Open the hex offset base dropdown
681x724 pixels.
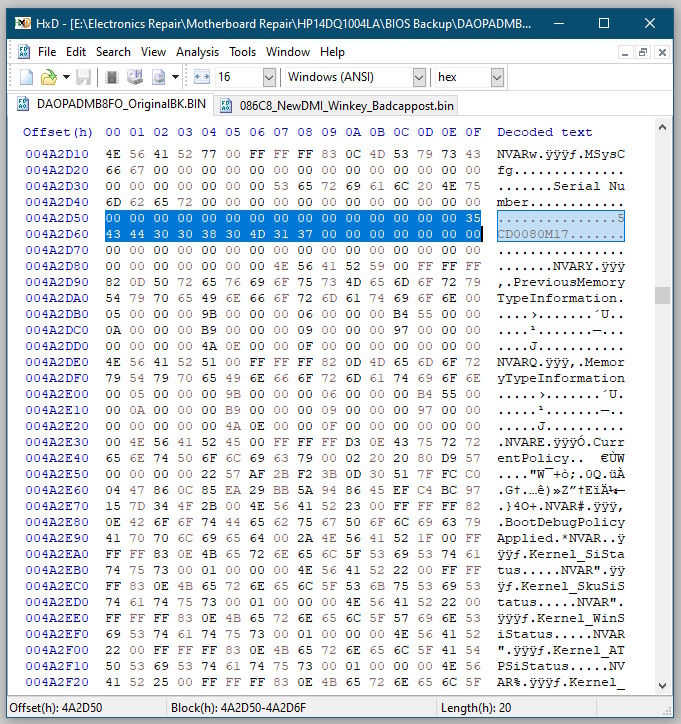pyautogui.click(x=497, y=77)
